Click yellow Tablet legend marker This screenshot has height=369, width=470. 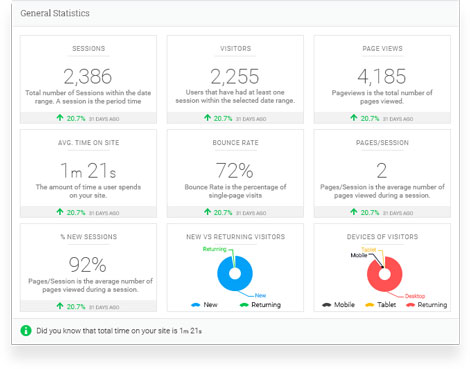[x=369, y=305]
